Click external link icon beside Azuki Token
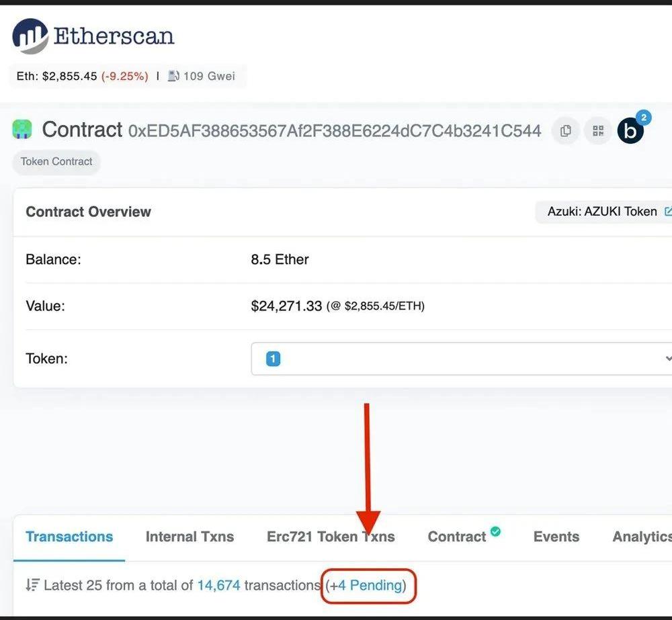This screenshot has width=672, height=620. pos(667,212)
